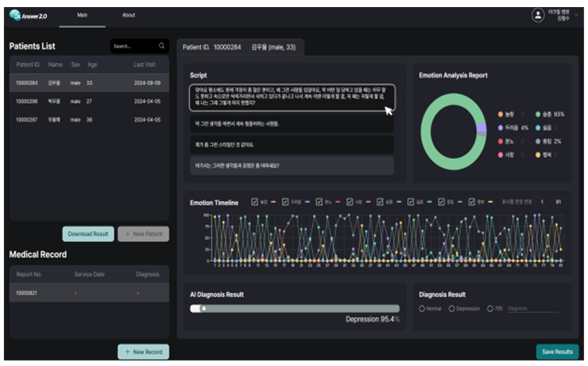Toggle the first Emotion Timeline checkbox
The image size is (588, 366).
point(255,202)
